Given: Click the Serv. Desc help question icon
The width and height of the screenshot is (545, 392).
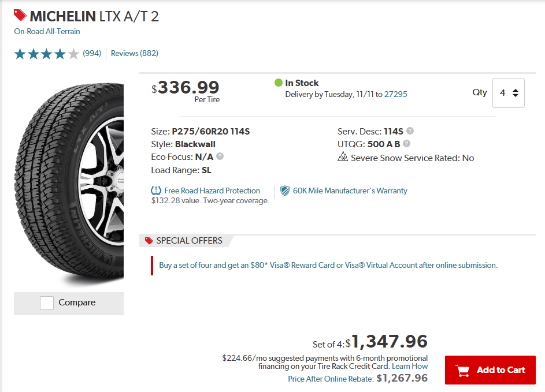Looking at the screenshot, I should tap(410, 131).
